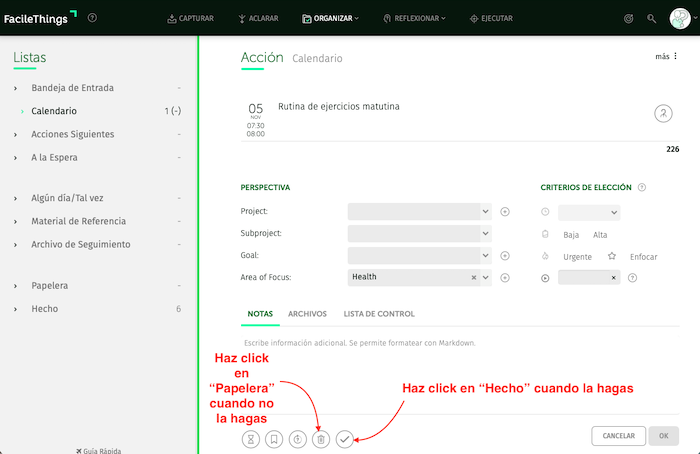This screenshot has width=700, height=454.
Task: Click the FacileThings logo
Action: pos(40,18)
